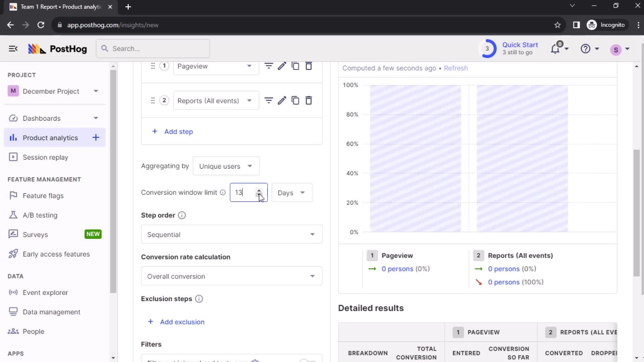Image resolution: width=644 pixels, height=362 pixels.
Task: Click the edit pencil icon on Pageview step
Action: coord(282,66)
